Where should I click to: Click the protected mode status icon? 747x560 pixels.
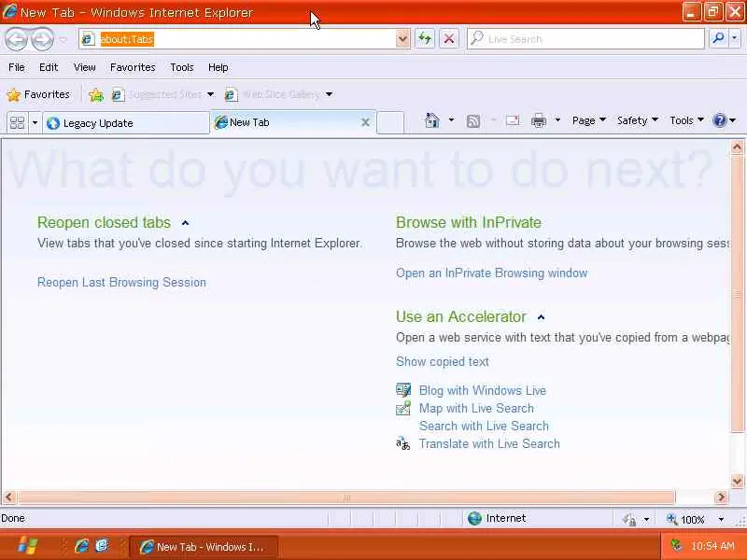(629, 519)
